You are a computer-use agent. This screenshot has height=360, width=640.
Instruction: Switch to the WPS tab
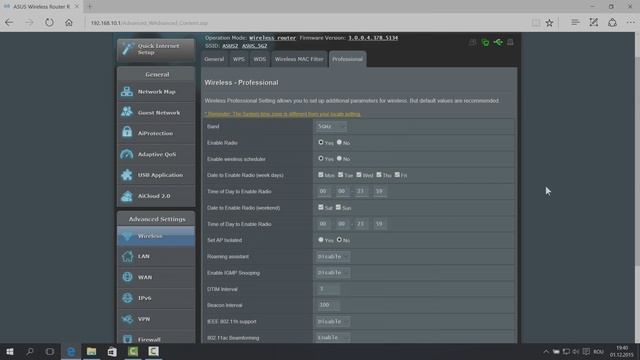coord(239,59)
